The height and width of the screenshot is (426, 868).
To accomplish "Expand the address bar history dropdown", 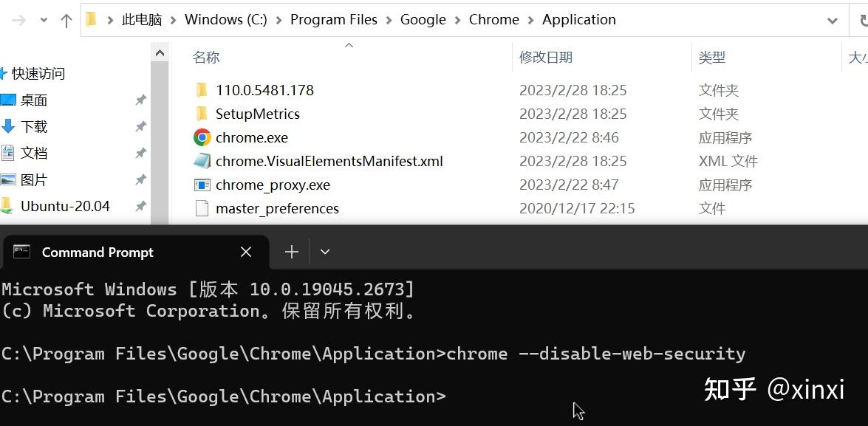I will pyautogui.click(x=832, y=21).
